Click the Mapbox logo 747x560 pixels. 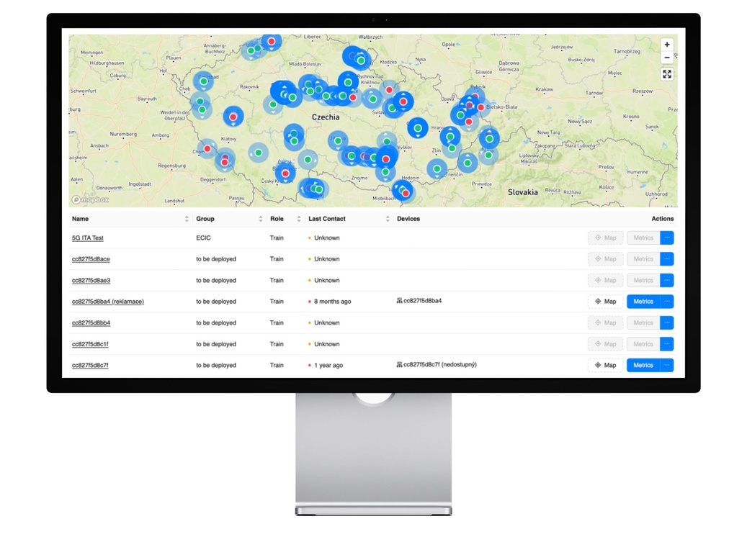(90, 199)
